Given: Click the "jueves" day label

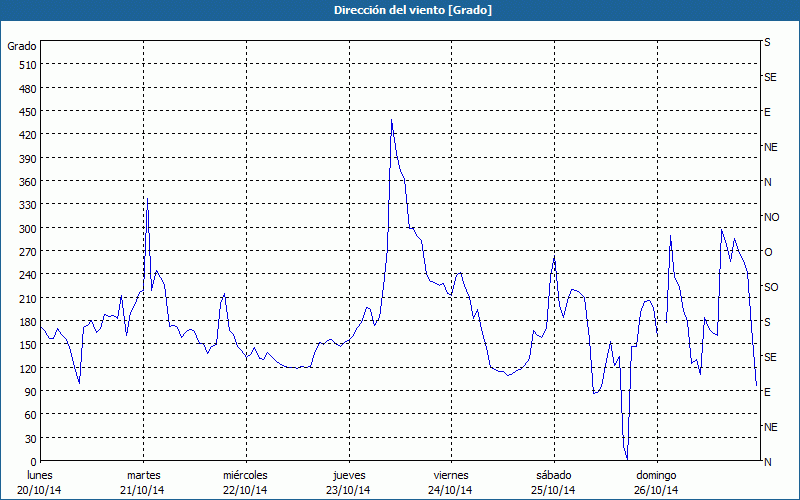Looking at the screenshot, I should coord(348,474).
